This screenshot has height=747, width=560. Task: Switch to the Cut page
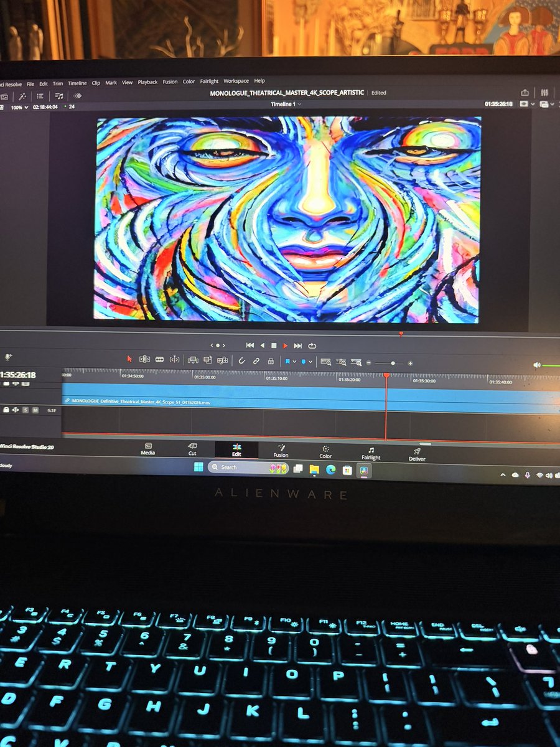coord(192,449)
